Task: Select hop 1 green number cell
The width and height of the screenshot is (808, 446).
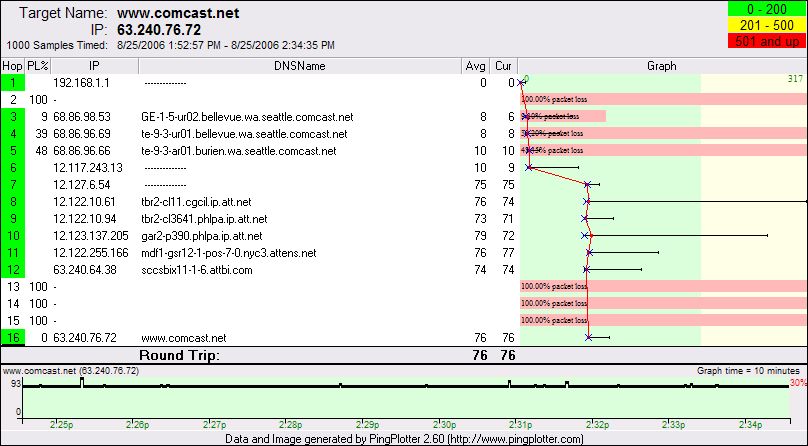Action: pos(13,82)
